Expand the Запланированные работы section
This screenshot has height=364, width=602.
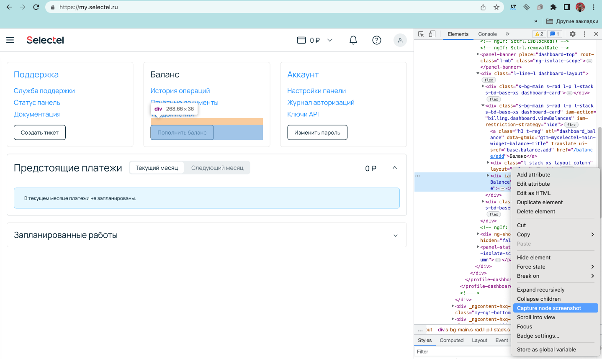(x=395, y=236)
